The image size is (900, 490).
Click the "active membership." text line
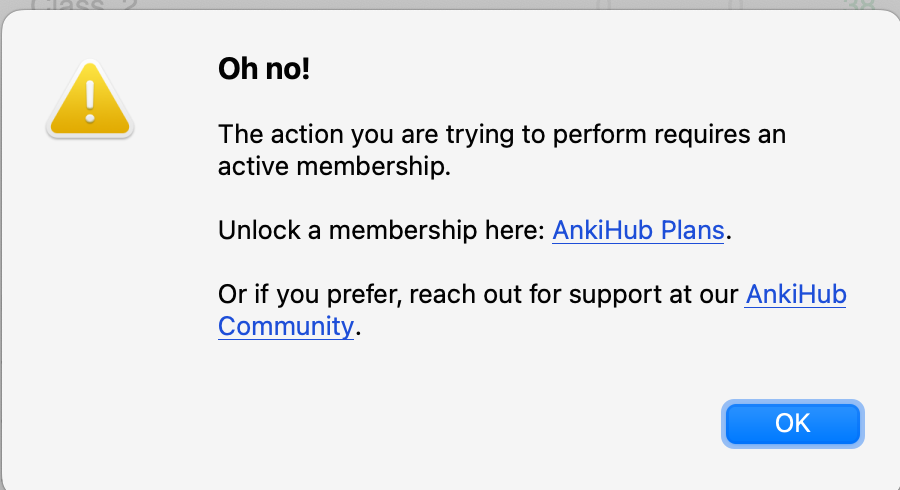[335, 166]
